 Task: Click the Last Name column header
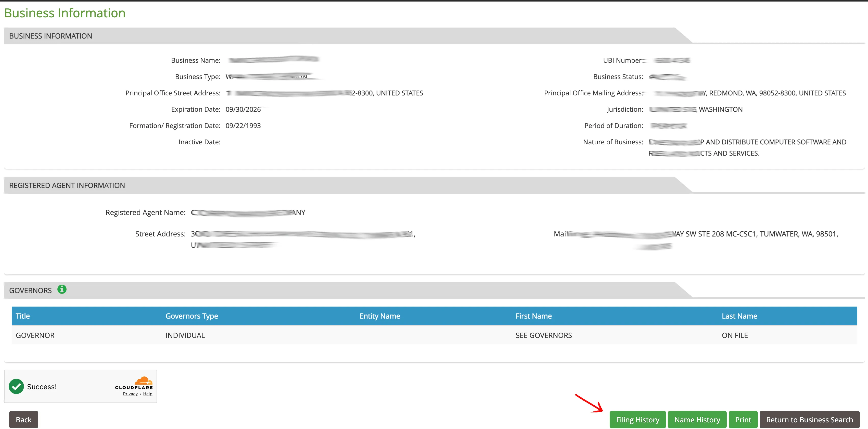point(739,316)
